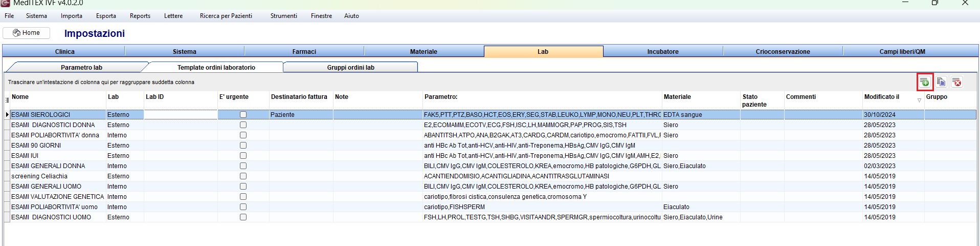Open the Finestre menu

coord(321,16)
